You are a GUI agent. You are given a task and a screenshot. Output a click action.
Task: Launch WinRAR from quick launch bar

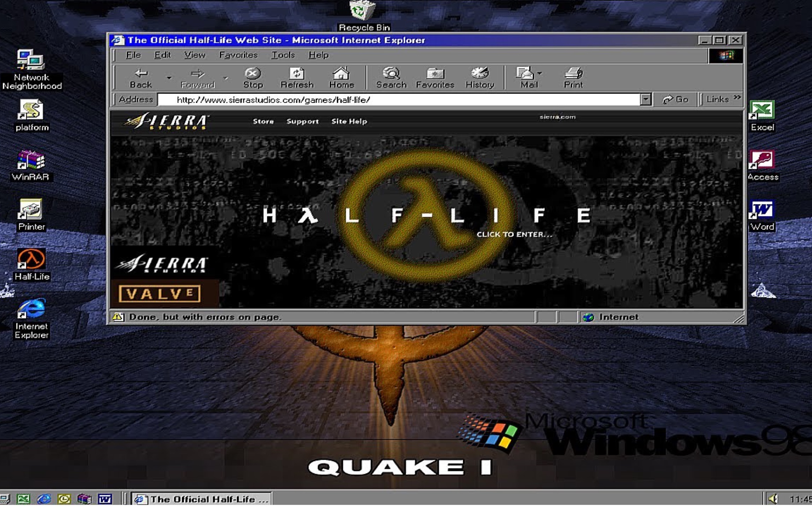point(84,499)
